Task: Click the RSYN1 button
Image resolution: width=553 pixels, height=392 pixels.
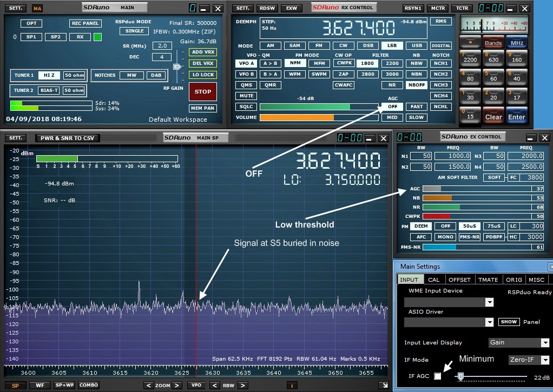Action: coord(413,8)
